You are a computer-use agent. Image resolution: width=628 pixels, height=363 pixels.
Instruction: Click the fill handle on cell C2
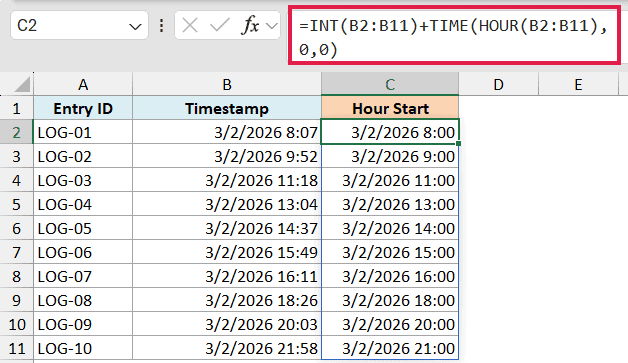pyautogui.click(x=458, y=143)
